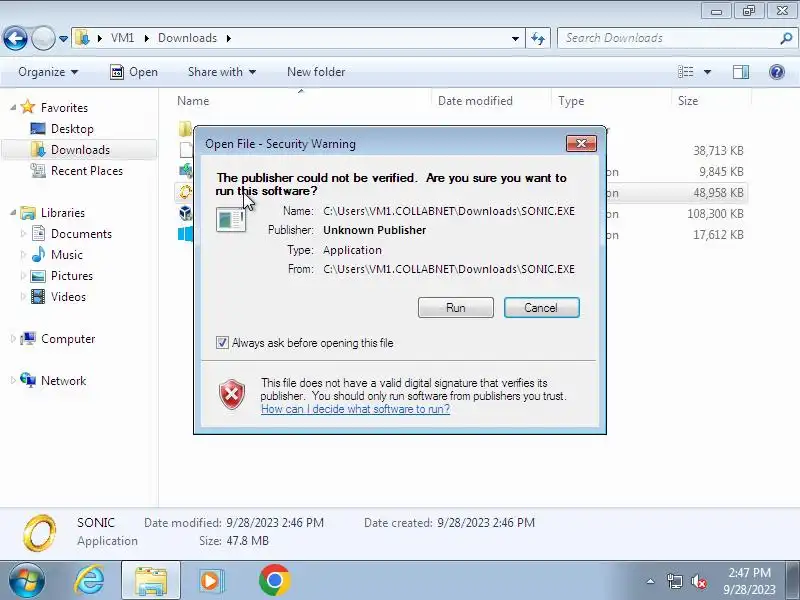Viewport: 800px width, 600px height.
Task: Select the file row sized 108,300 KB
Action: click(x=461, y=213)
